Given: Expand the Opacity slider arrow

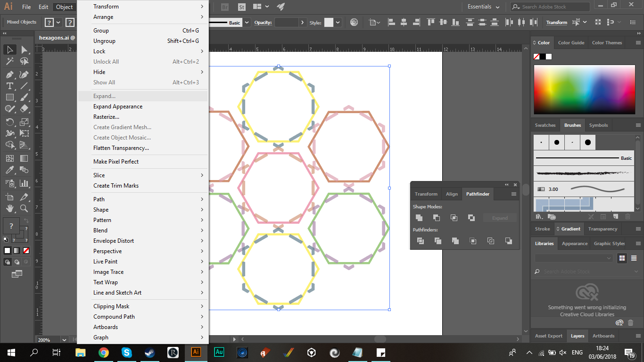Looking at the screenshot, I should click(302, 22).
